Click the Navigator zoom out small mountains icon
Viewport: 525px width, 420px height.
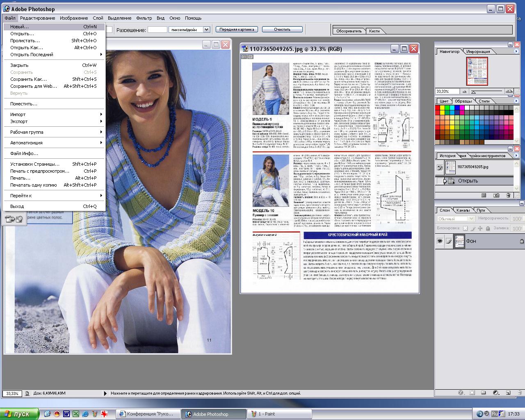click(x=465, y=91)
